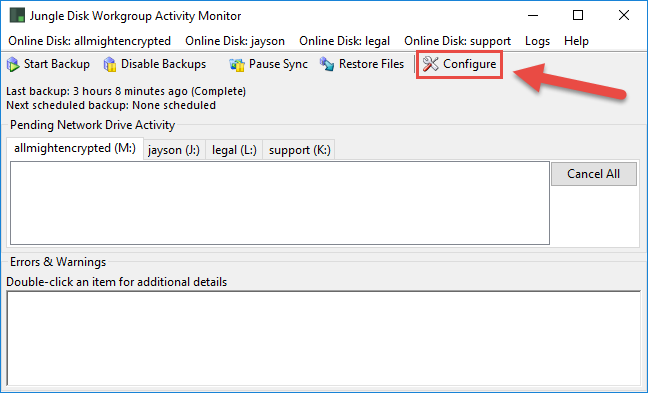The width and height of the screenshot is (648, 393).
Task: Click the Restore Files icon
Action: (327, 64)
